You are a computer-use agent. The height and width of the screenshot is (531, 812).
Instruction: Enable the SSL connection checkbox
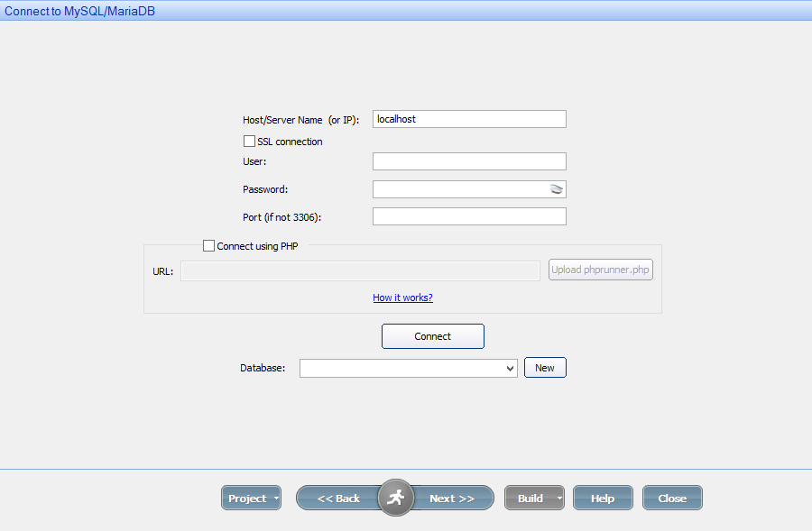(x=249, y=141)
